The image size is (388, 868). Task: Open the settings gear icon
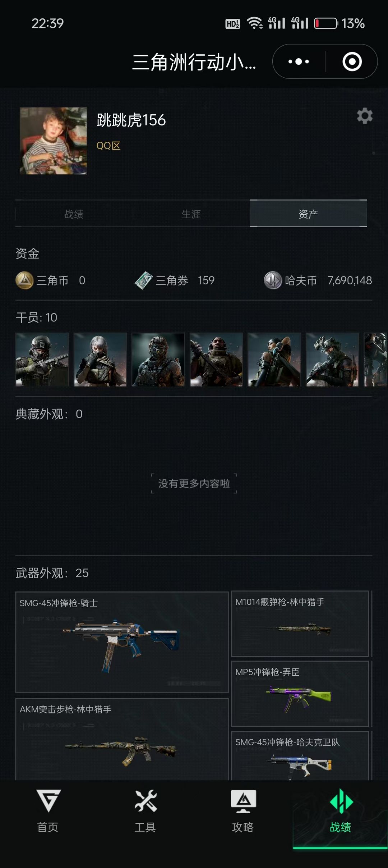click(365, 116)
